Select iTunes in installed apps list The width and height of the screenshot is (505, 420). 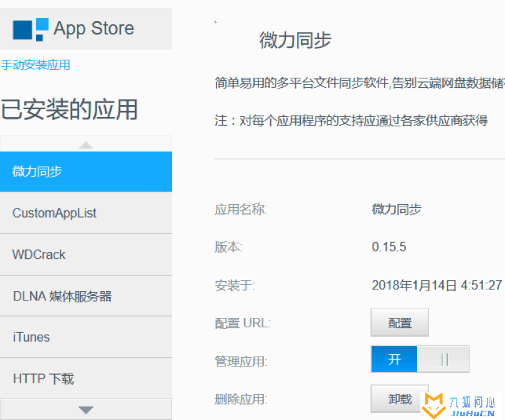(86, 337)
